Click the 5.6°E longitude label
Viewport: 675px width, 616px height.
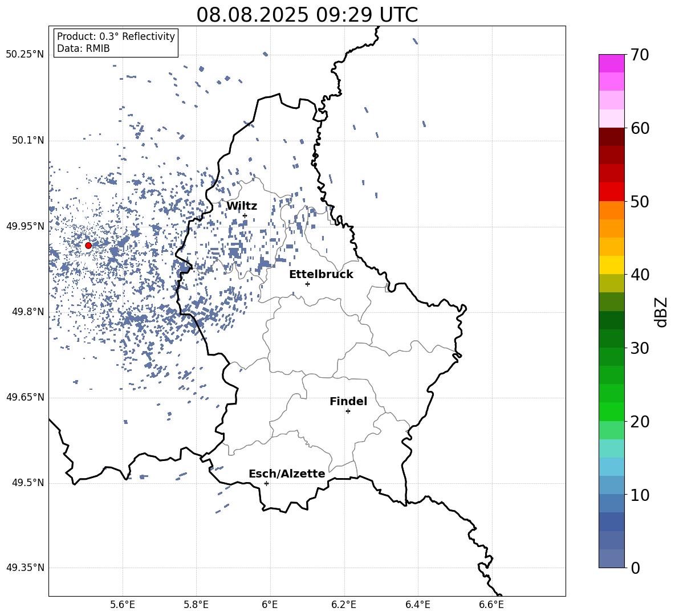(123, 605)
